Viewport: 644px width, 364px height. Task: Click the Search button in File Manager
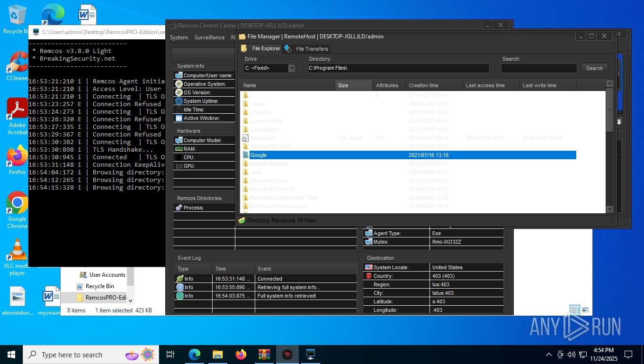(594, 68)
